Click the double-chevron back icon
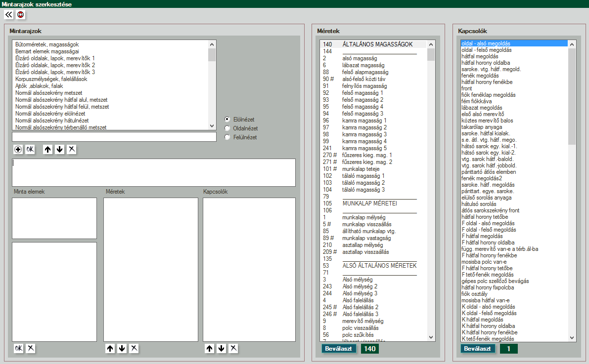Viewport: 589px width, 364px height. (x=8, y=15)
